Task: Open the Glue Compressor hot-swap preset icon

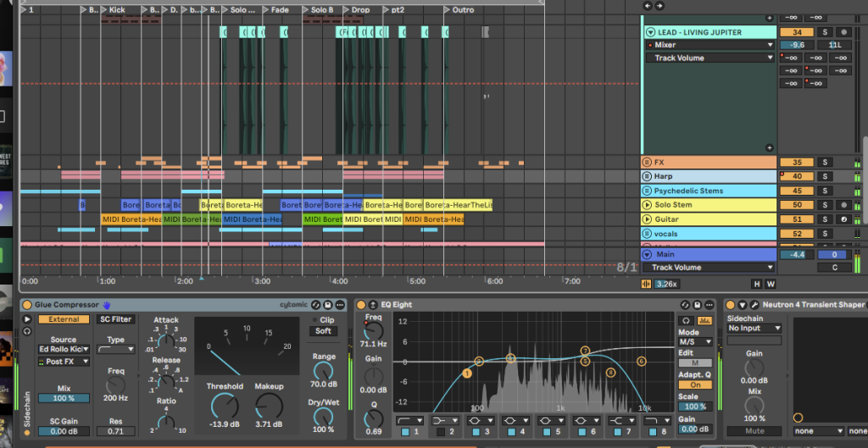Action: 315,305
